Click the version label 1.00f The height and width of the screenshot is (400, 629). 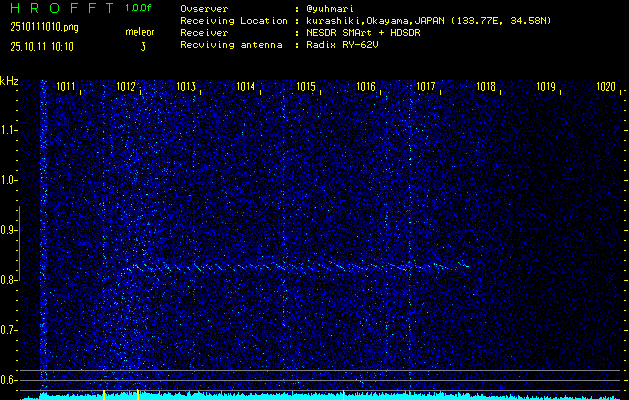[x=138, y=8]
